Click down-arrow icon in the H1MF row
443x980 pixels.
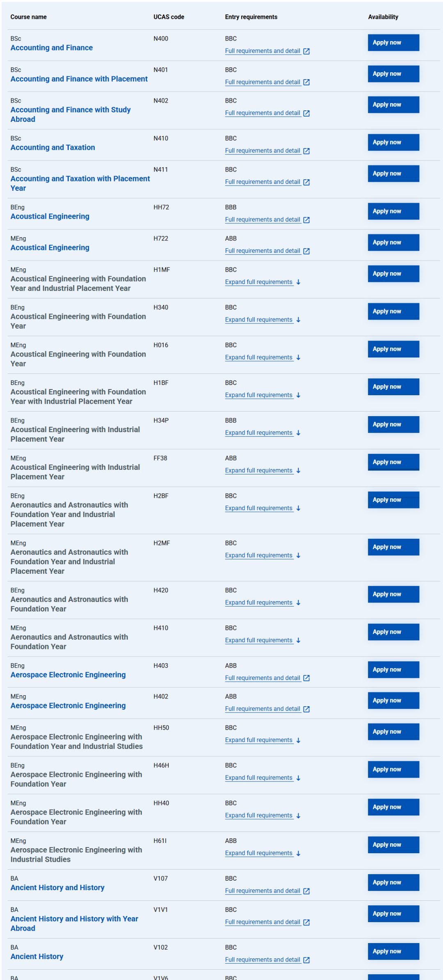coord(298,282)
